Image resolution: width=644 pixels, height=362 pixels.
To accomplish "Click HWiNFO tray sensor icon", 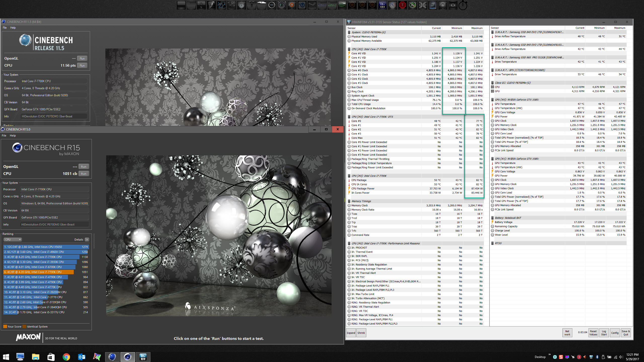I will pyautogui.click(x=591, y=357).
